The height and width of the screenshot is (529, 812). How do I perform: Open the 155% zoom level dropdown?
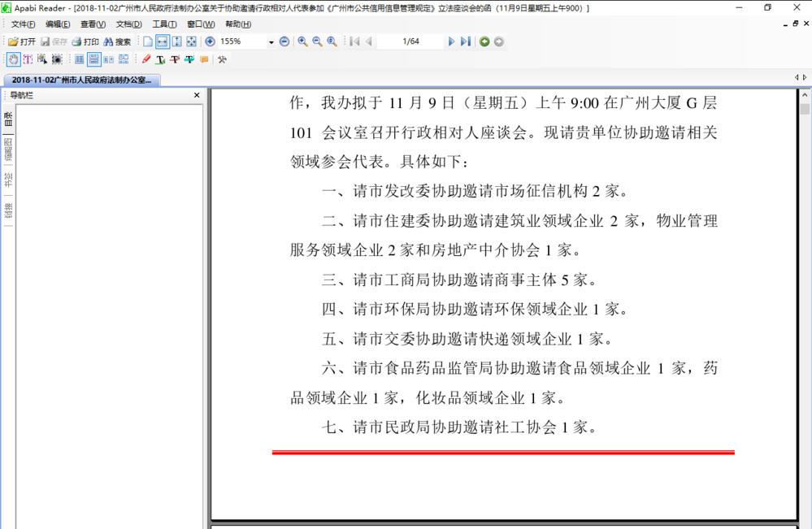pyautogui.click(x=271, y=42)
